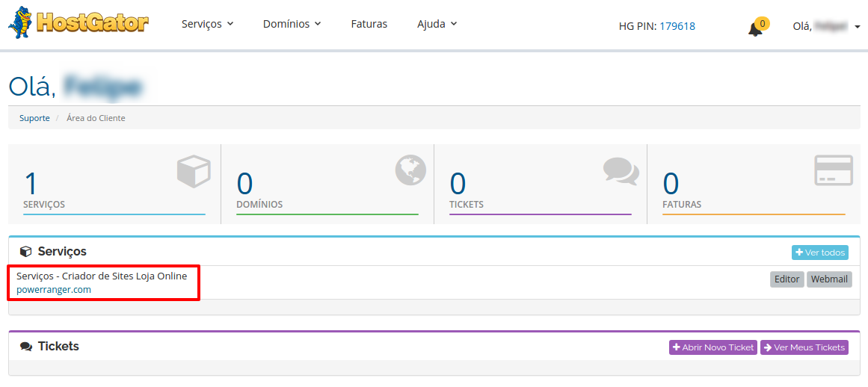Click Ver Meus Tickets button

point(804,347)
